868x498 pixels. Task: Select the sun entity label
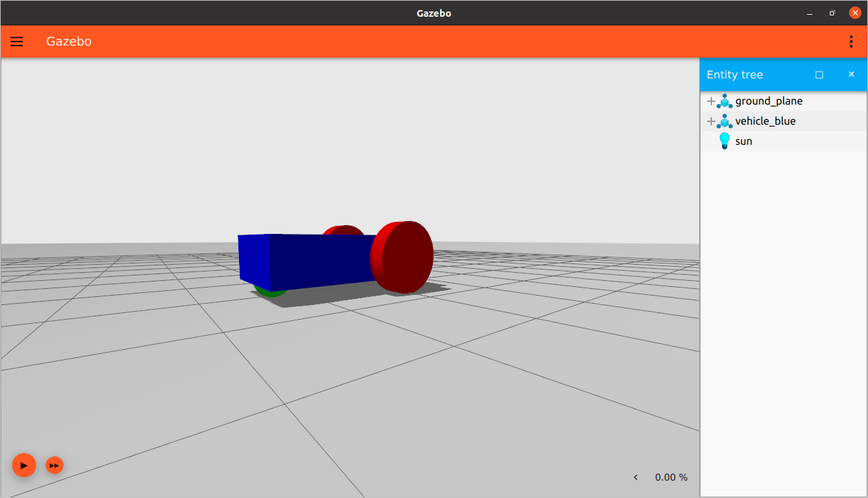pos(743,141)
